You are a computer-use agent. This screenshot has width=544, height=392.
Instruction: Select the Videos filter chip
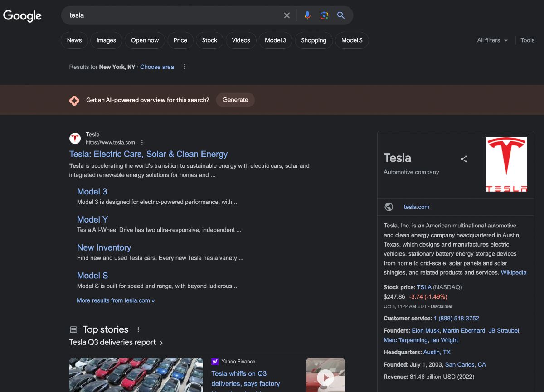point(241,40)
